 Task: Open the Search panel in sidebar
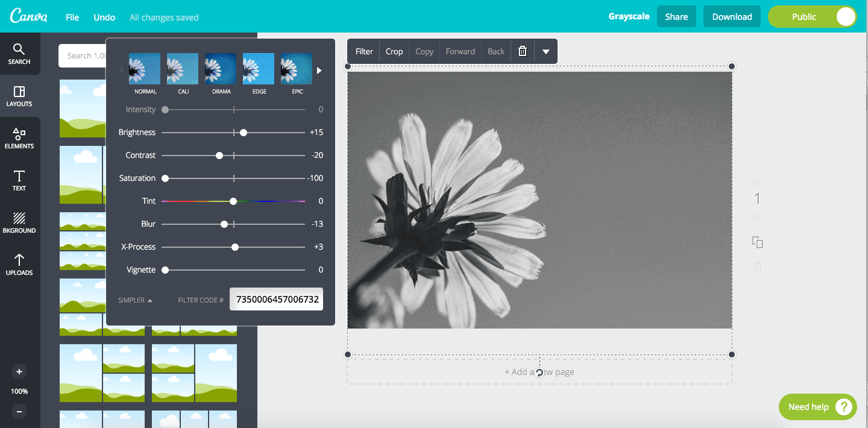pos(19,54)
